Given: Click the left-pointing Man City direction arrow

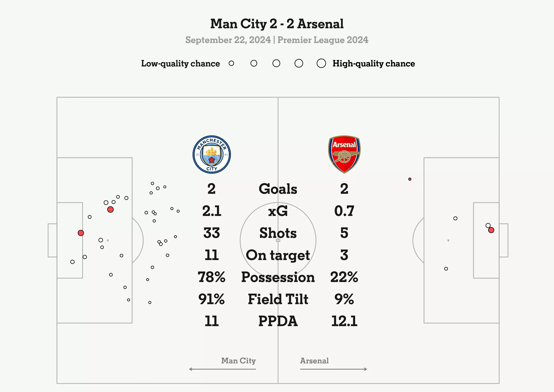Looking at the screenshot, I should [x=222, y=369].
